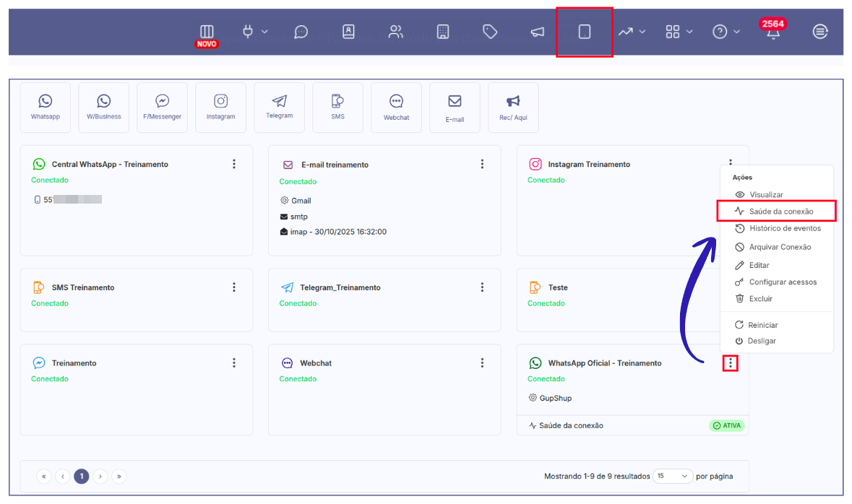Go to page 1 in pagination
Screen dimensions: 852x504
coord(82,476)
